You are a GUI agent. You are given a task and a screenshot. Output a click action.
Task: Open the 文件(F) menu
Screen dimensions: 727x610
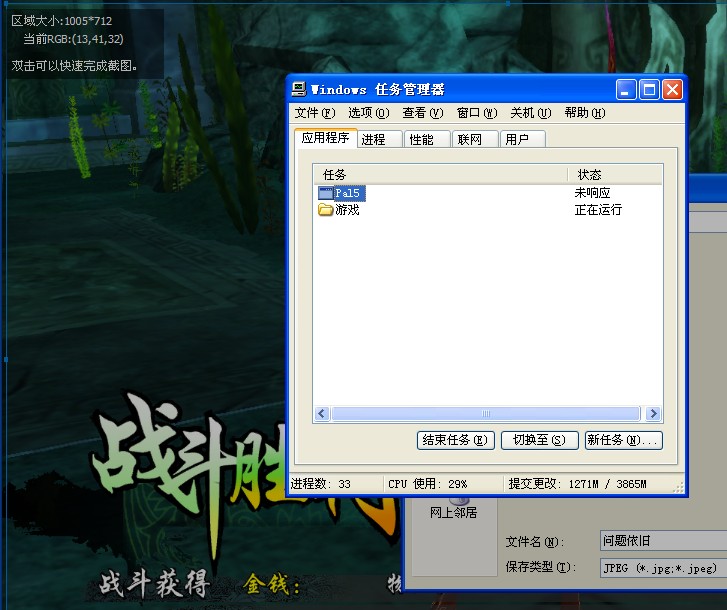[x=315, y=113]
